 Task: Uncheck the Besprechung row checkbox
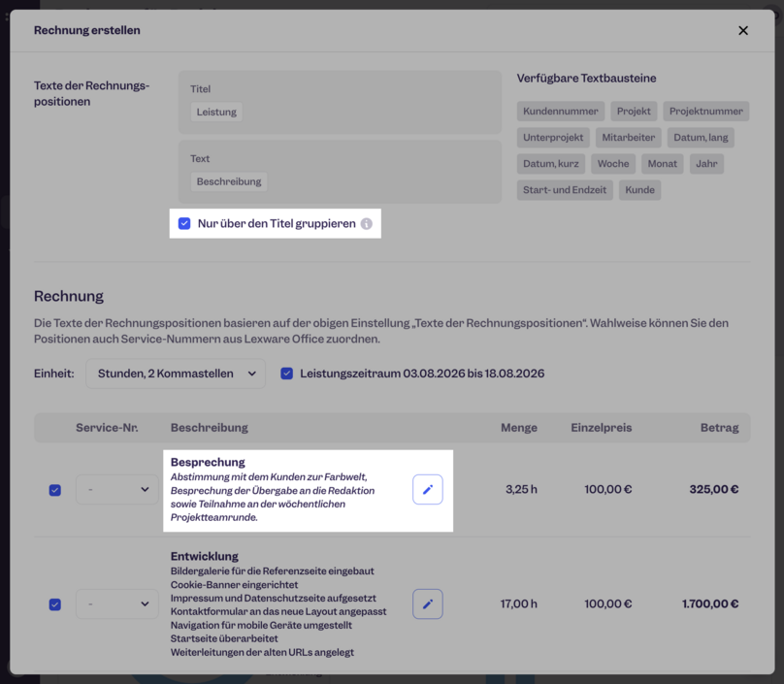pyautogui.click(x=55, y=490)
